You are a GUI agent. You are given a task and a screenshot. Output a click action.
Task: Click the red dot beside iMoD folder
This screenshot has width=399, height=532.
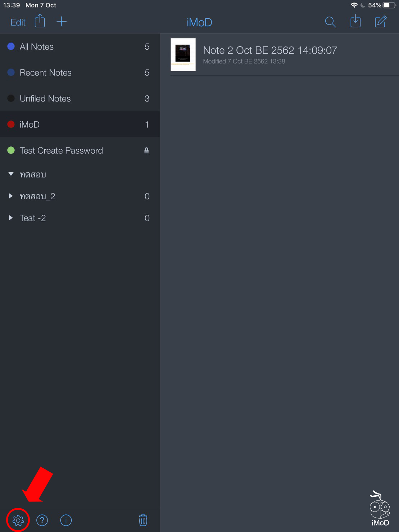point(11,124)
